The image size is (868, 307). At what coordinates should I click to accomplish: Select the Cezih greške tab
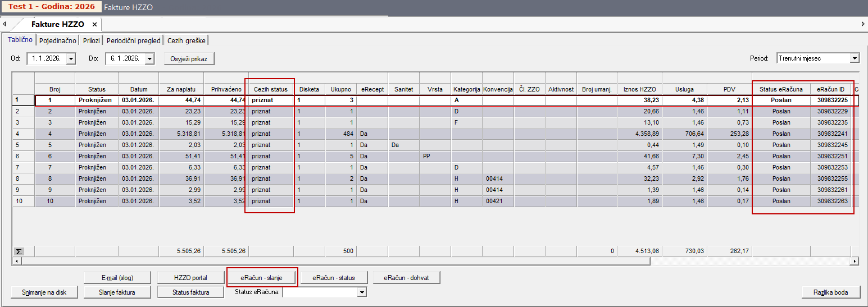tap(187, 40)
